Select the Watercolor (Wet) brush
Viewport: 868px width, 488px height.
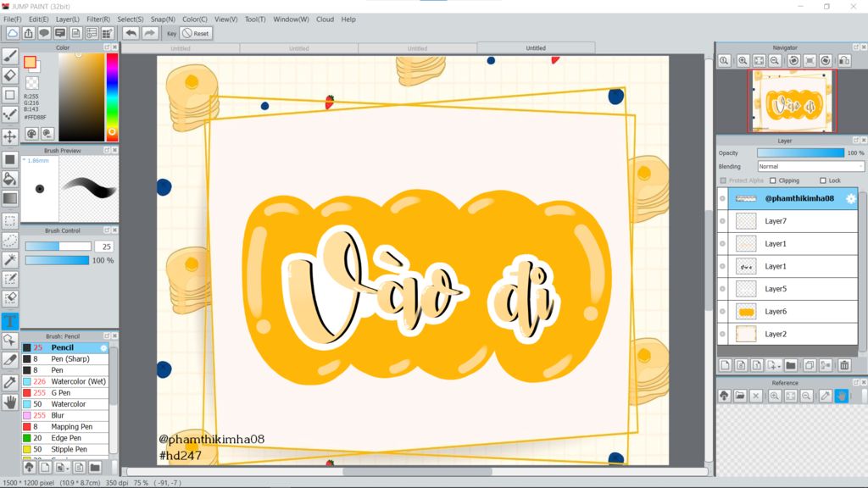(65, 382)
